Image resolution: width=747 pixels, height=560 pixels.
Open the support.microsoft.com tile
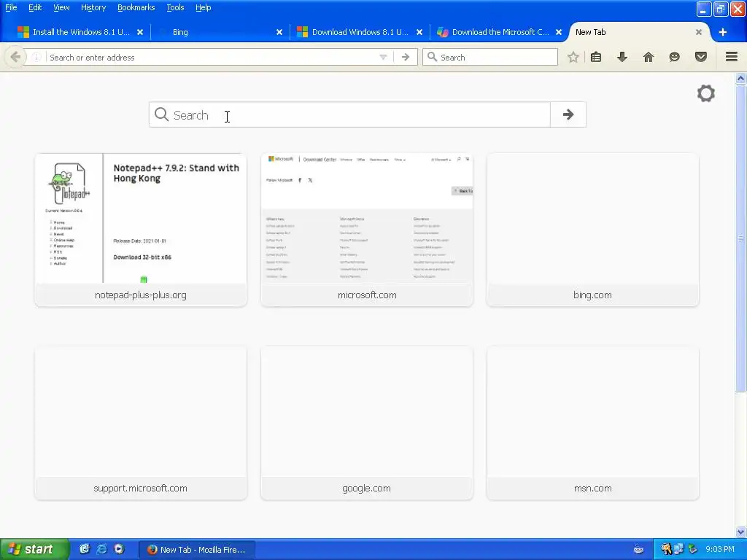pos(141,423)
